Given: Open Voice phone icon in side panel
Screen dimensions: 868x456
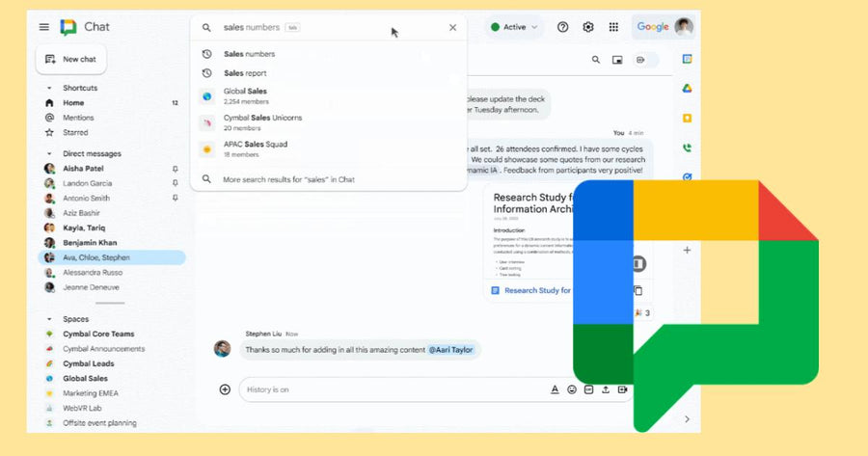Looking at the screenshot, I should click(687, 148).
